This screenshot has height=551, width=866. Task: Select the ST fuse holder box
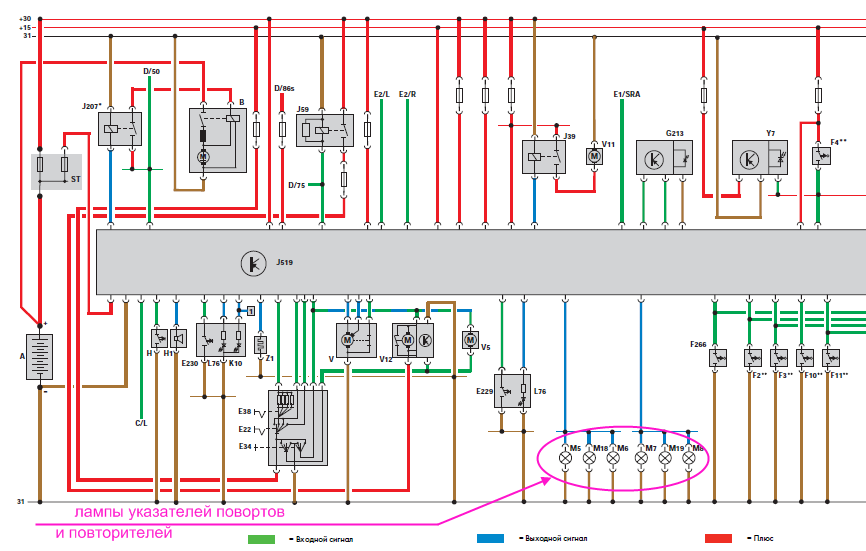point(56,172)
